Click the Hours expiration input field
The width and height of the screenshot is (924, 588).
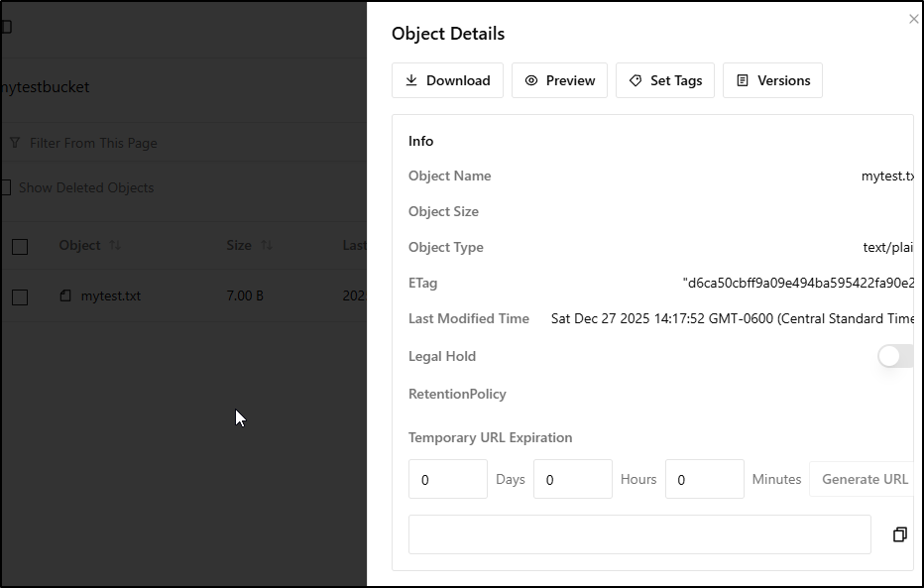coord(573,479)
